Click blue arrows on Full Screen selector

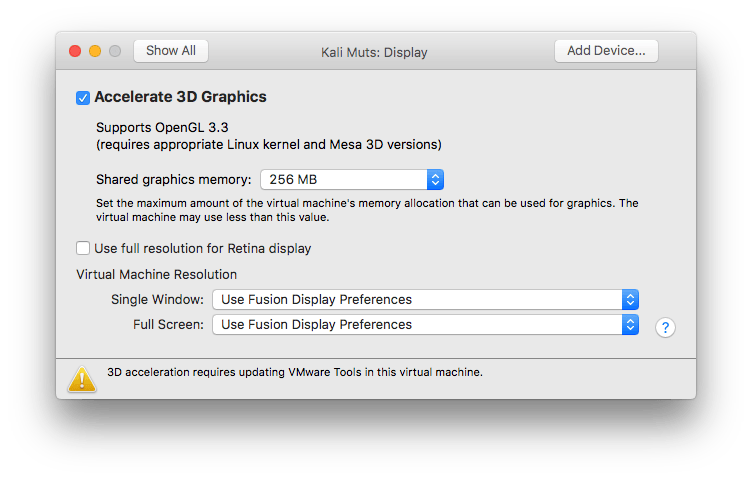[x=629, y=324]
